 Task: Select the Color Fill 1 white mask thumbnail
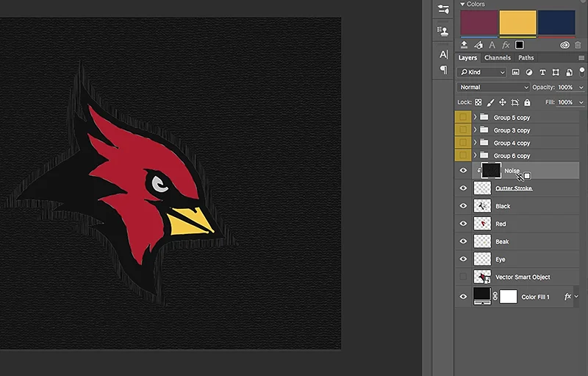click(509, 297)
